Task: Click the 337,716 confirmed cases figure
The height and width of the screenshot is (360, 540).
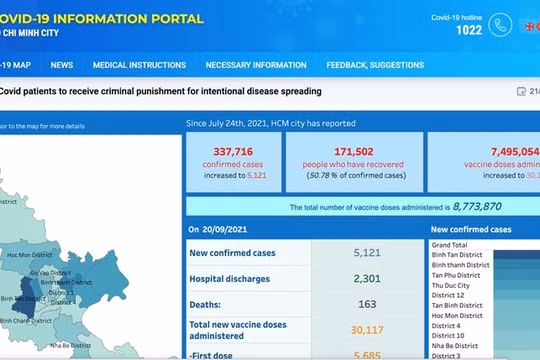Action: [233, 152]
